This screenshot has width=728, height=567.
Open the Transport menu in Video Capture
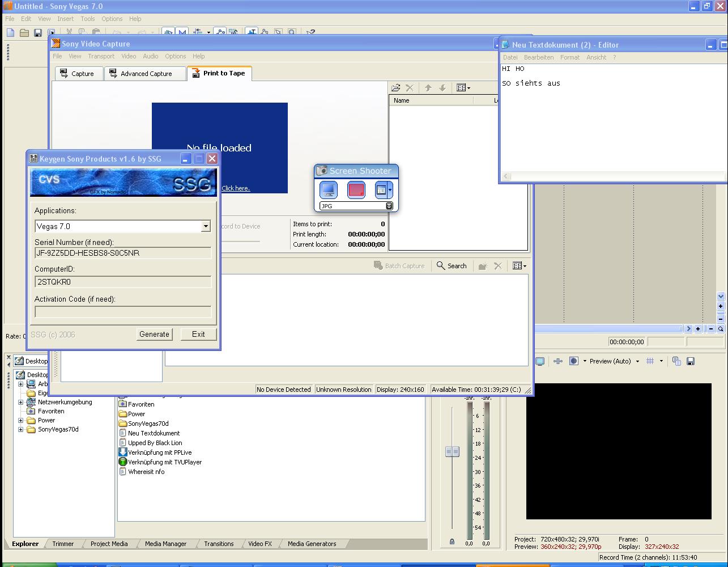(101, 56)
